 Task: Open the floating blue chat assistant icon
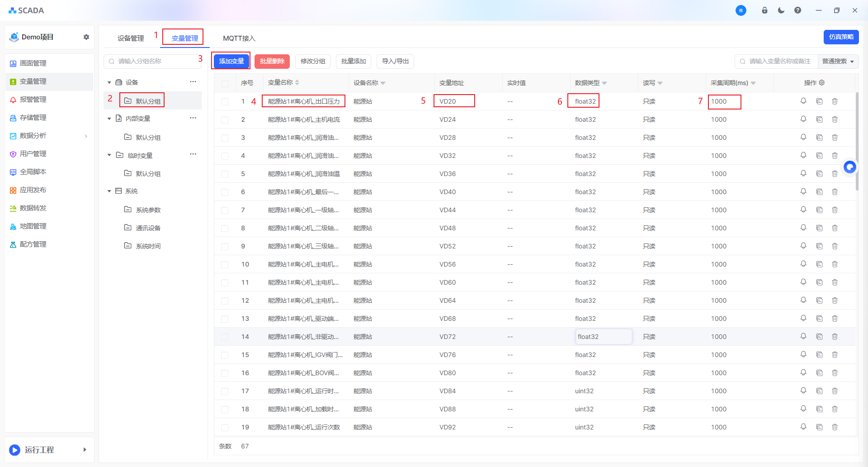point(850,167)
